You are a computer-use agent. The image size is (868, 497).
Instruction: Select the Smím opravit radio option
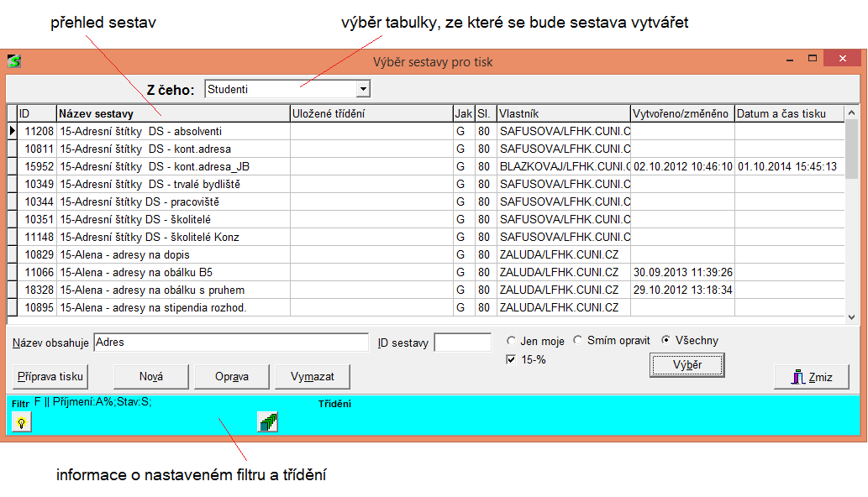coord(577,341)
